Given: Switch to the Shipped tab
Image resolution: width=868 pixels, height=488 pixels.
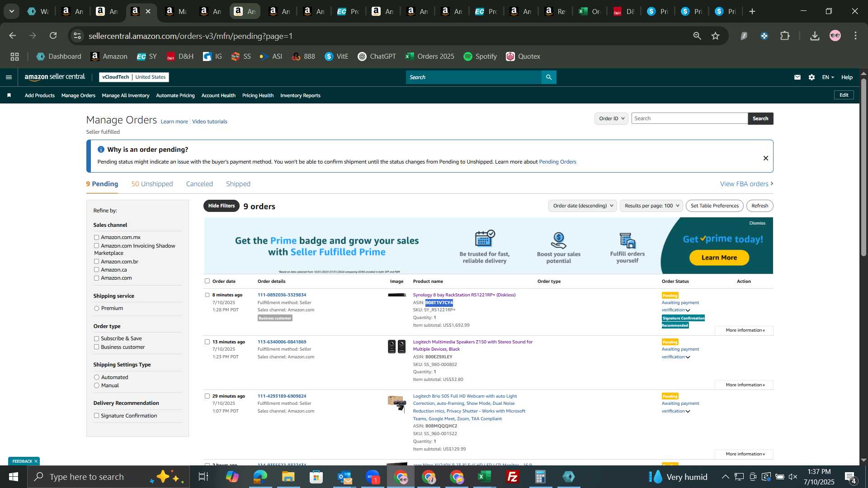Looking at the screenshot, I should point(238,184).
